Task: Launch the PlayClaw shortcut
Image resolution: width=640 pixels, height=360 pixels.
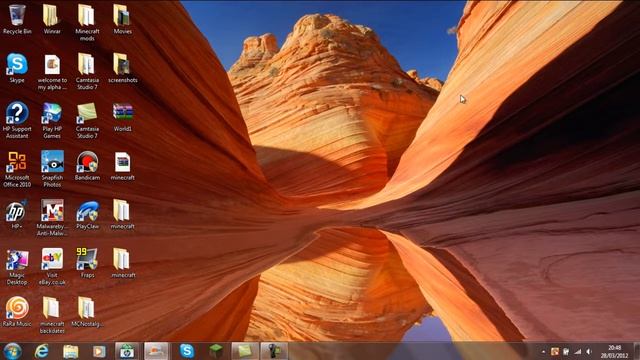Action: click(87, 214)
